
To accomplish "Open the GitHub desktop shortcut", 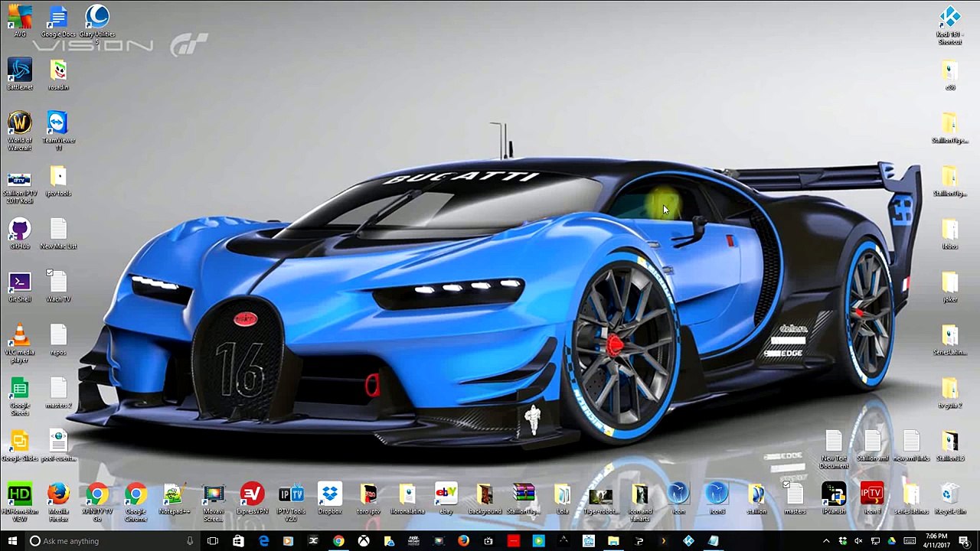I will coord(20,233).
